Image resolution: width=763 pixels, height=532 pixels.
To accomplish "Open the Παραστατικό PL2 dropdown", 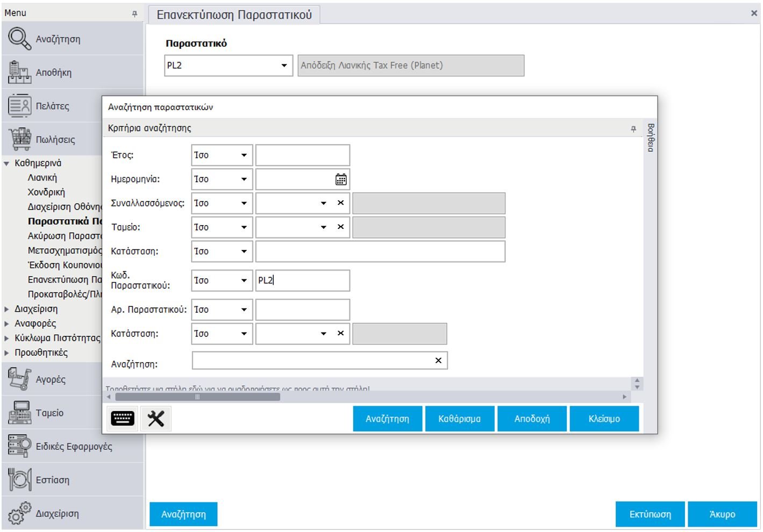I will pyautogui.click(x=284, y=66).
